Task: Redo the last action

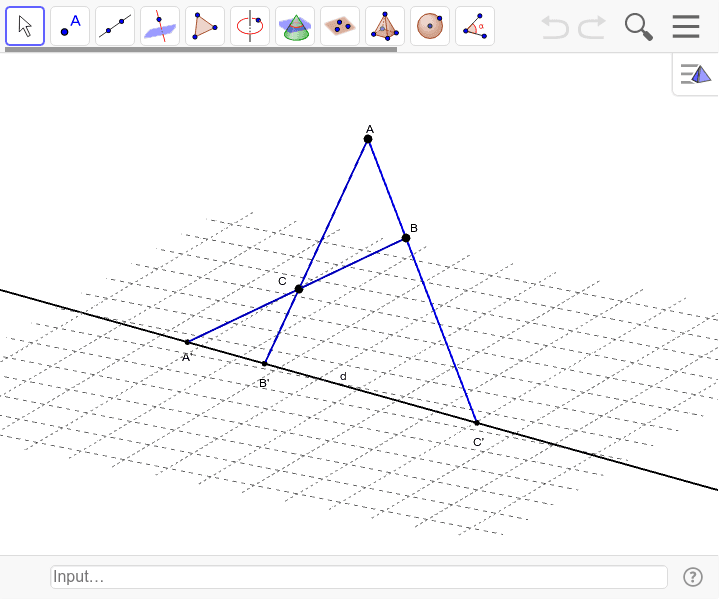Action: coord(592,27)
